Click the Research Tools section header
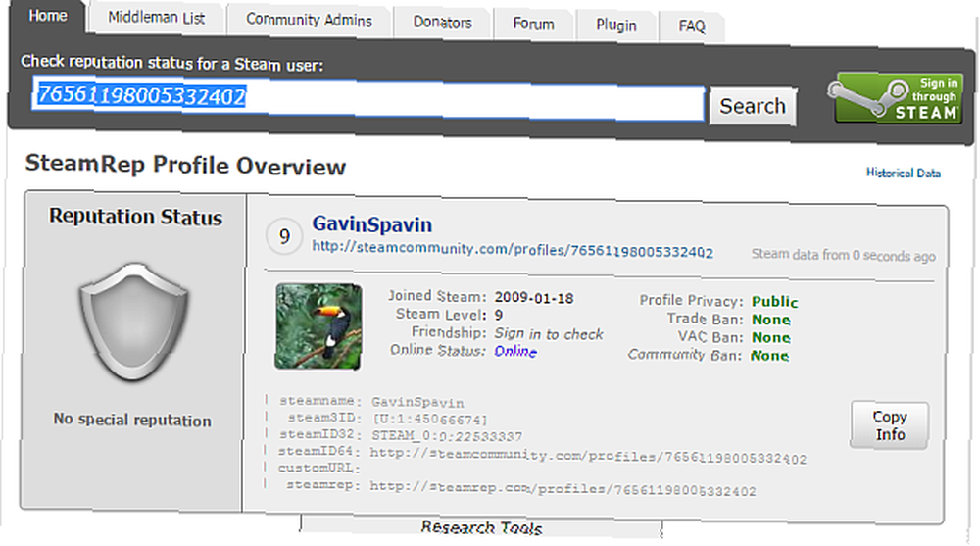Viewport: 980px width, 546px height. coord(481,527)
